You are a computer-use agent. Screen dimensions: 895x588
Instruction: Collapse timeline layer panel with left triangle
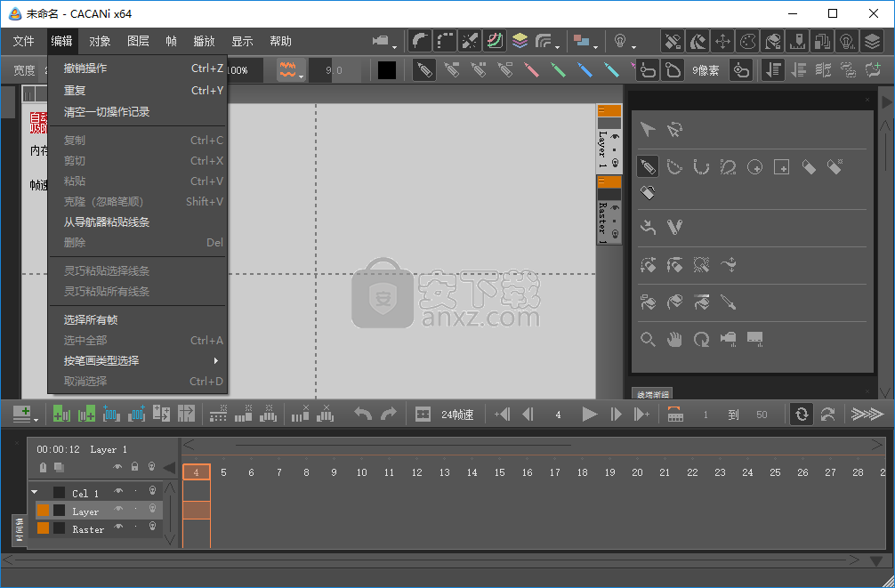coord(169,468)
